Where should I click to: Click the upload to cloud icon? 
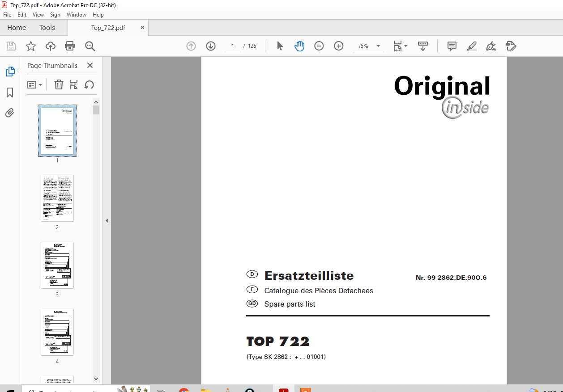coord(51,46)
